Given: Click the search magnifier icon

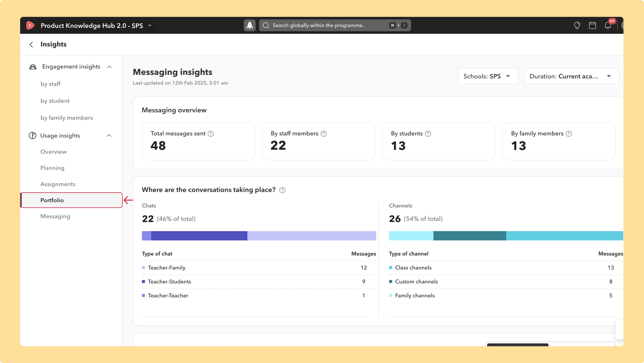Looking at the screenshot, I should pyautogui.click(x=266, y=25).
